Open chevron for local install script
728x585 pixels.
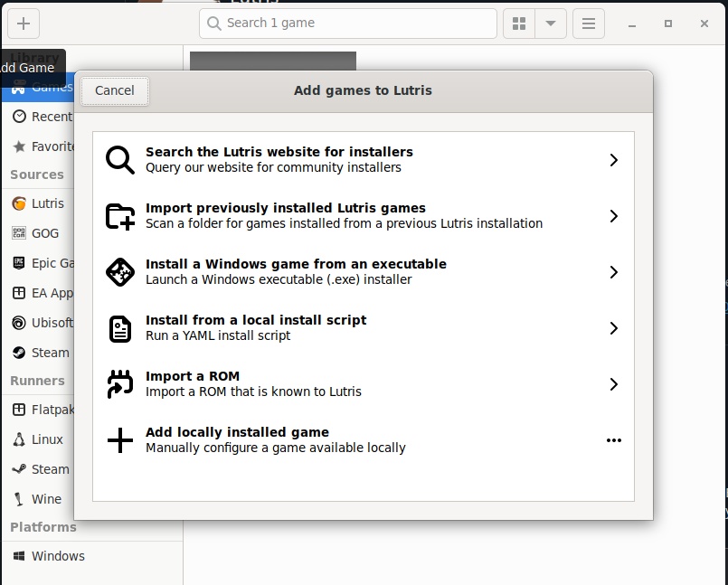click(614, 328)
